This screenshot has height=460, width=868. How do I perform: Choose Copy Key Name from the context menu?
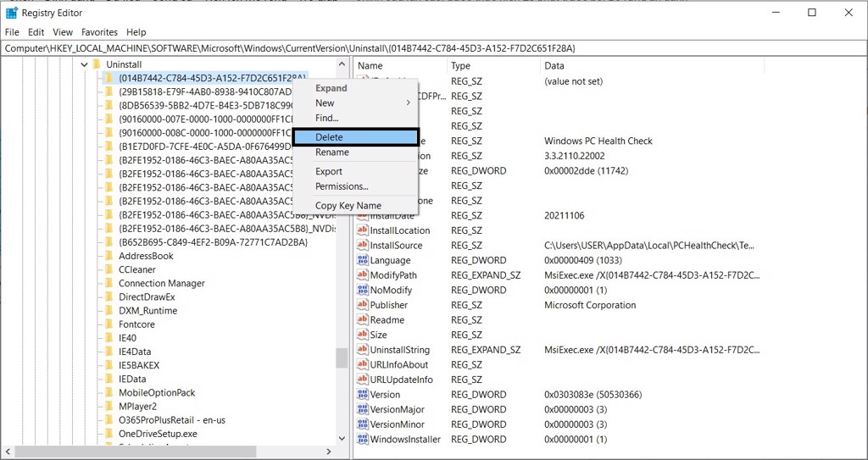coord(355,205)
